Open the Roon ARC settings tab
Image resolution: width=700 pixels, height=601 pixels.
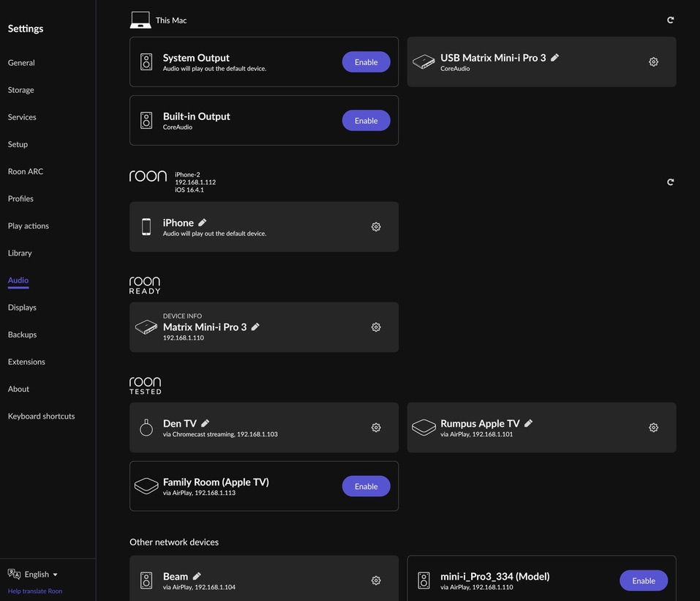pos(26,171)
